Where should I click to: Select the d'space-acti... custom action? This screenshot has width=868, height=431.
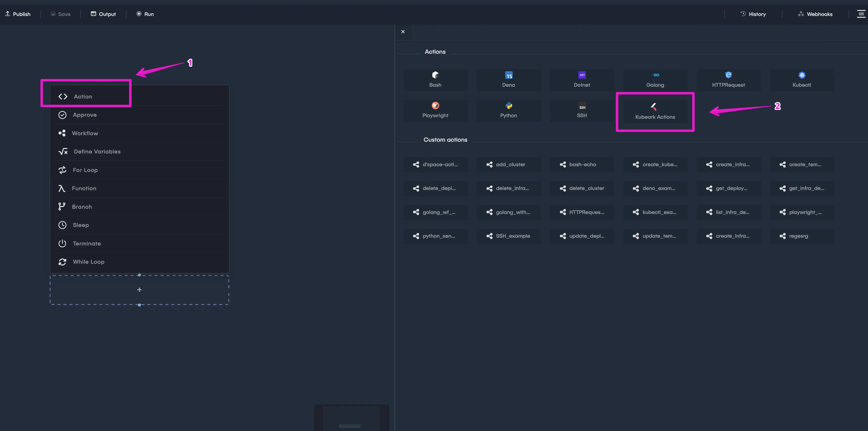435,164
